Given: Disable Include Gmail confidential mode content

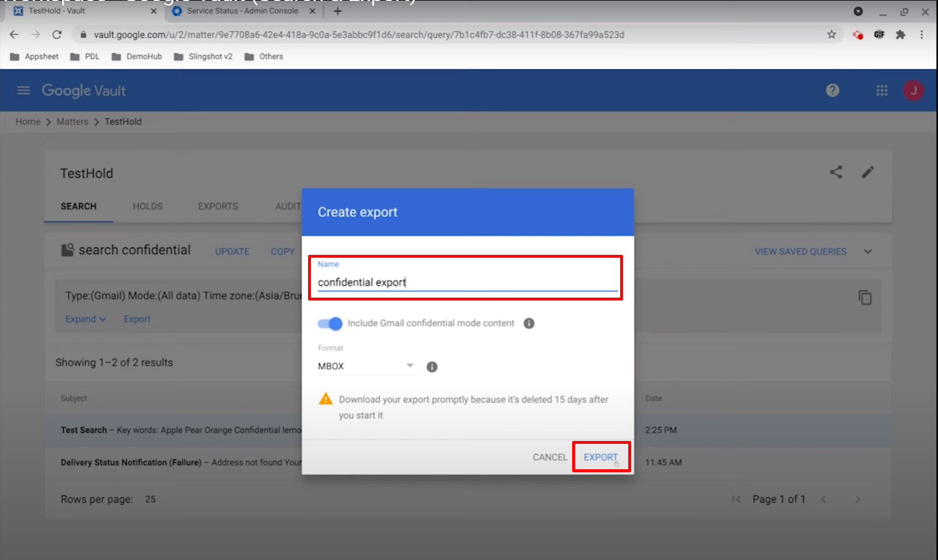Looking at the screenshot, I should point(329,323).
